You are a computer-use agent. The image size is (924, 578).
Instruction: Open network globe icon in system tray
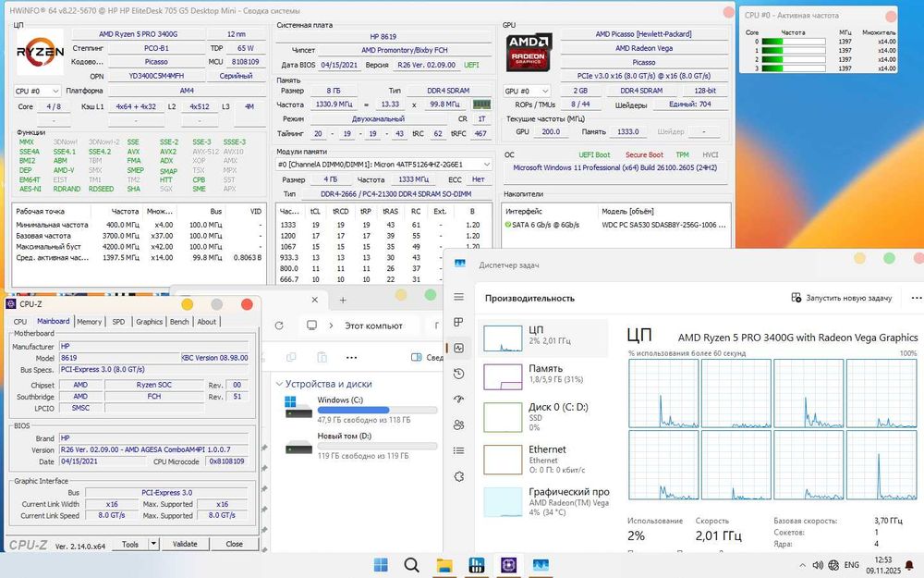pos(833,565)
